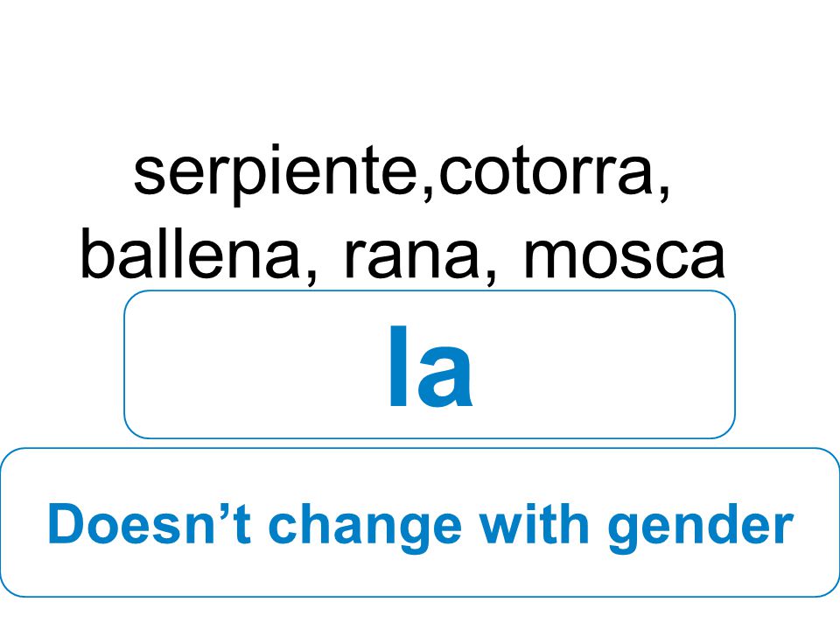Viewport: 840px width, 630px height.
Task: Click the word 'change' in blue
Action: (366, 528)
